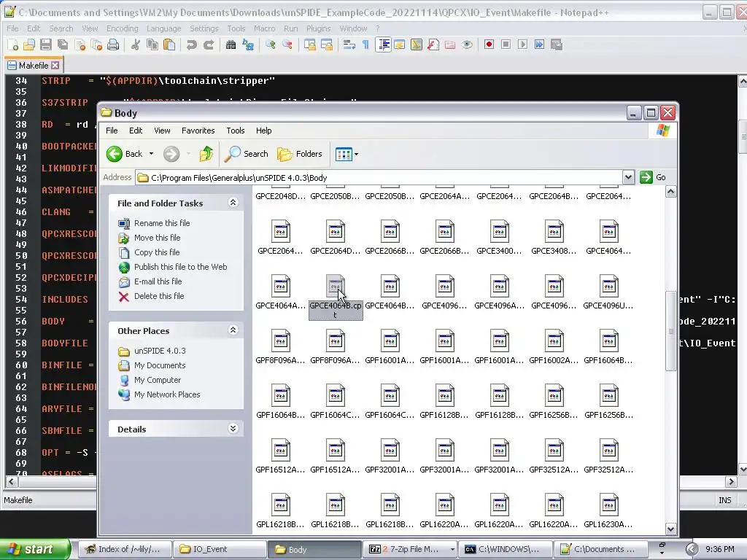Click the Back button in Explorer

(x=125, y=154)
